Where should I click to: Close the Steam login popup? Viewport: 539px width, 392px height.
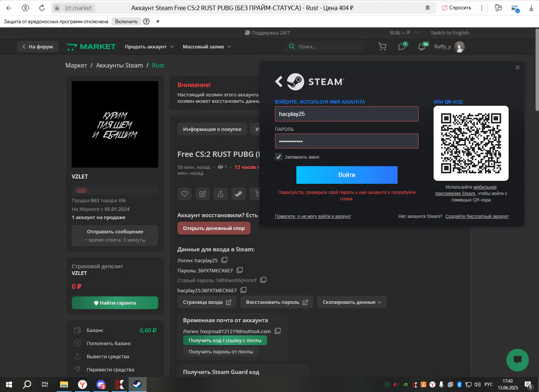(518, 68)
